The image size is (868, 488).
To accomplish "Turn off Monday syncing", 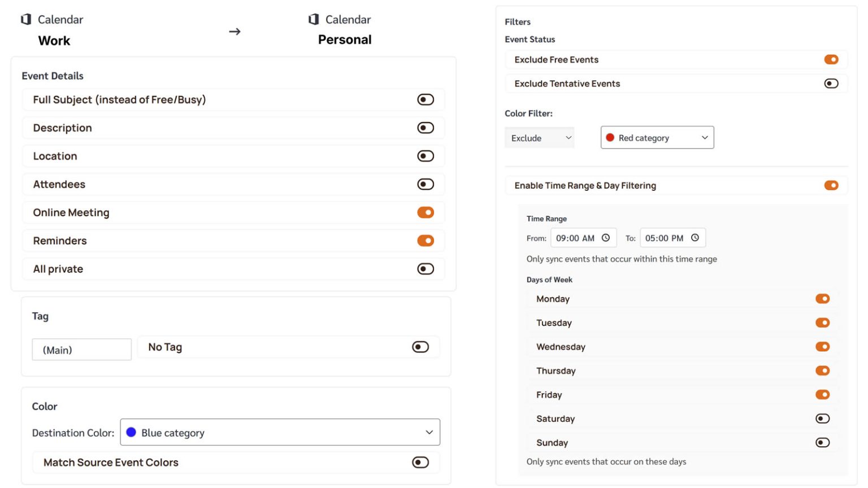I will coord(823,299).
